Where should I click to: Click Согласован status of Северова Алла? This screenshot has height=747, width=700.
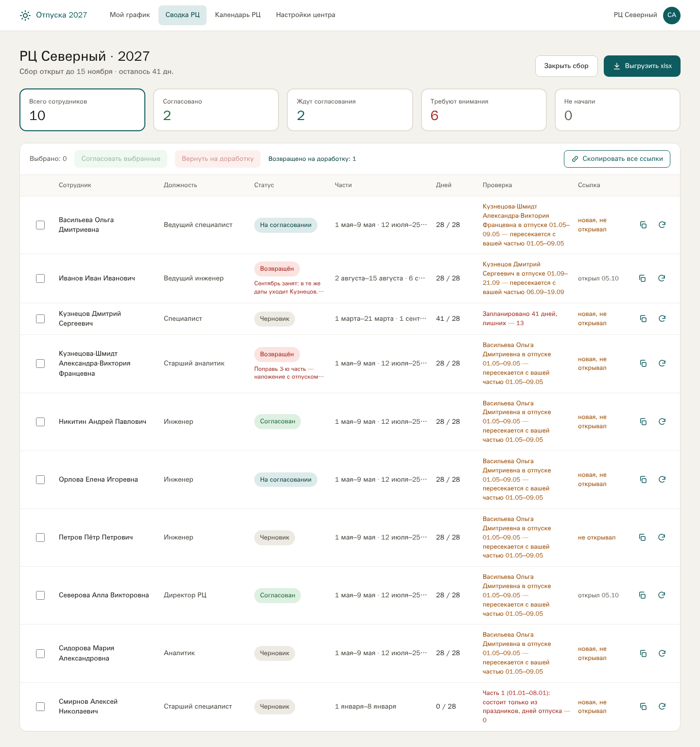[x=278, y=595]
